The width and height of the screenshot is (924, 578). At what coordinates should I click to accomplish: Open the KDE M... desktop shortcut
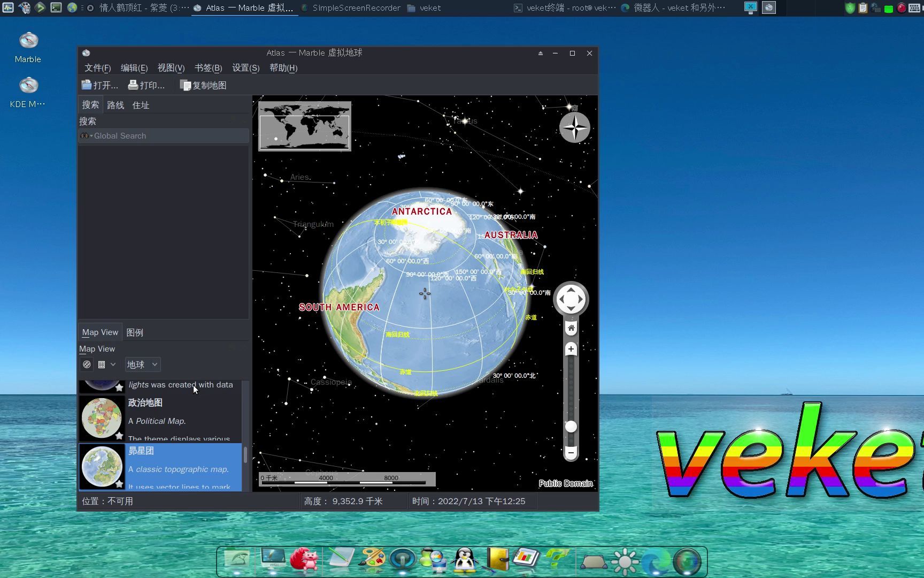[28, 93]
